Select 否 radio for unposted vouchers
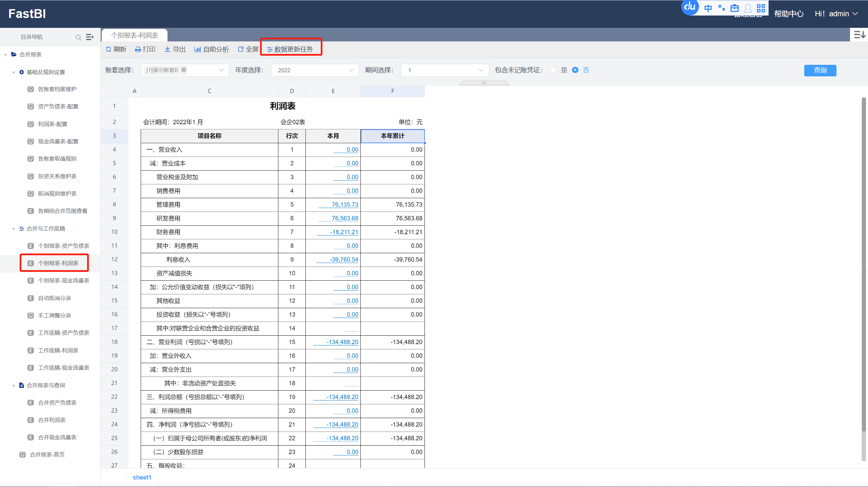The width and height of the screenshot is (868, 487). (x=575, y=70)
